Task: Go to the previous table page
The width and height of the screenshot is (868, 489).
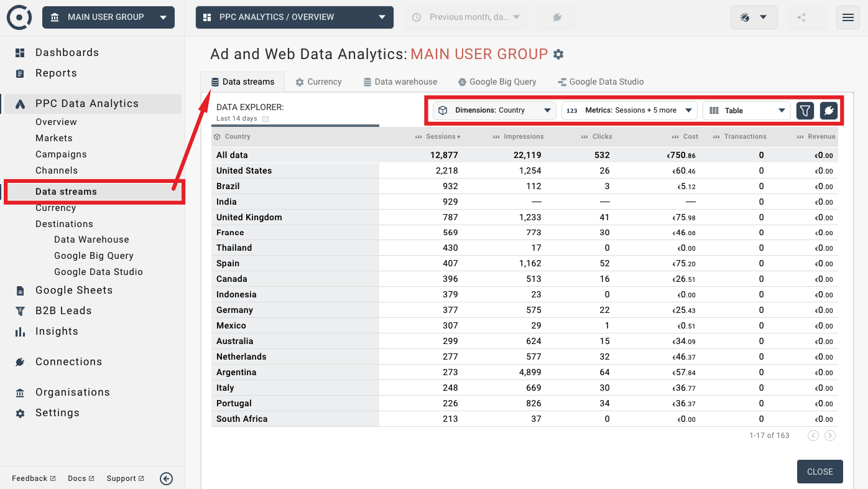Action: [x=813, y=435]
